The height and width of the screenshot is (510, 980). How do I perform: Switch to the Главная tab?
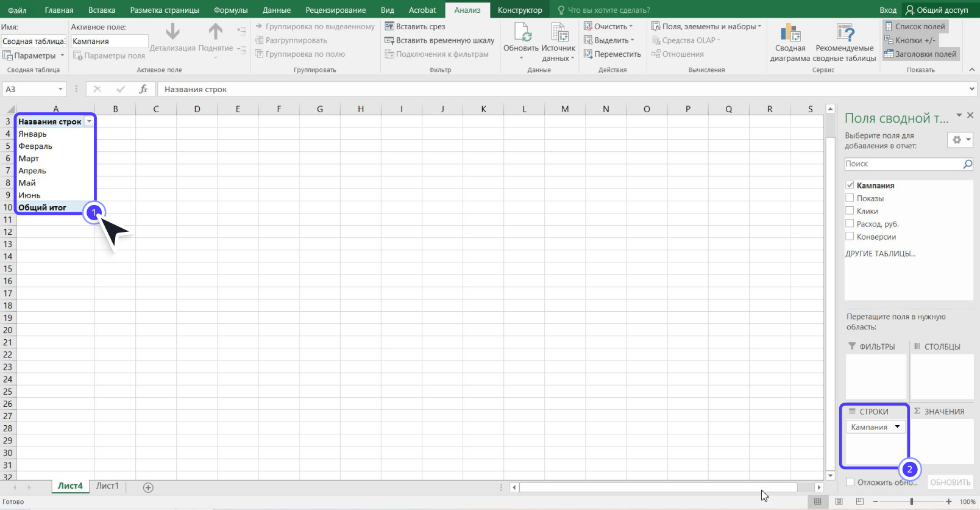pyautogui.click(x=59, y=10)
